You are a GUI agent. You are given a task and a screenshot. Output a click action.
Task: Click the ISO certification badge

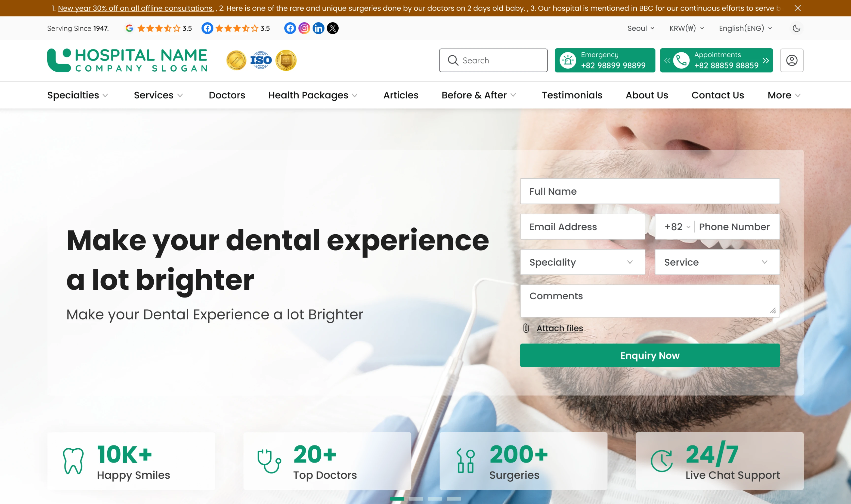pyautogui.click(x=261, y=60)
